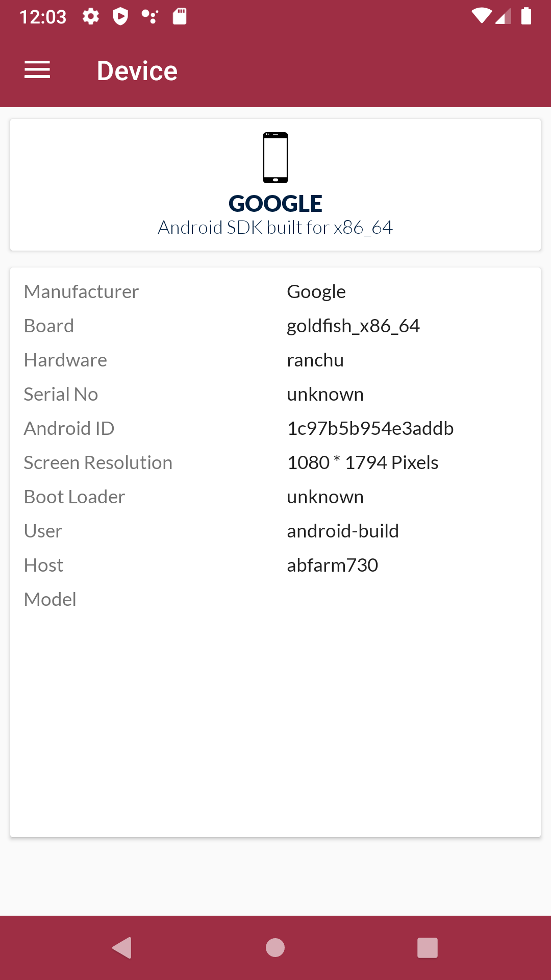Click the smartphone illustration icon
Viewport: 551px width, 980px height.
275,157
